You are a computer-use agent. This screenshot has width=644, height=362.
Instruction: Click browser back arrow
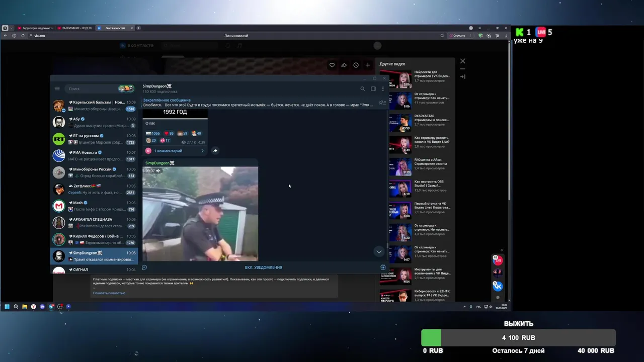point(5,36)
